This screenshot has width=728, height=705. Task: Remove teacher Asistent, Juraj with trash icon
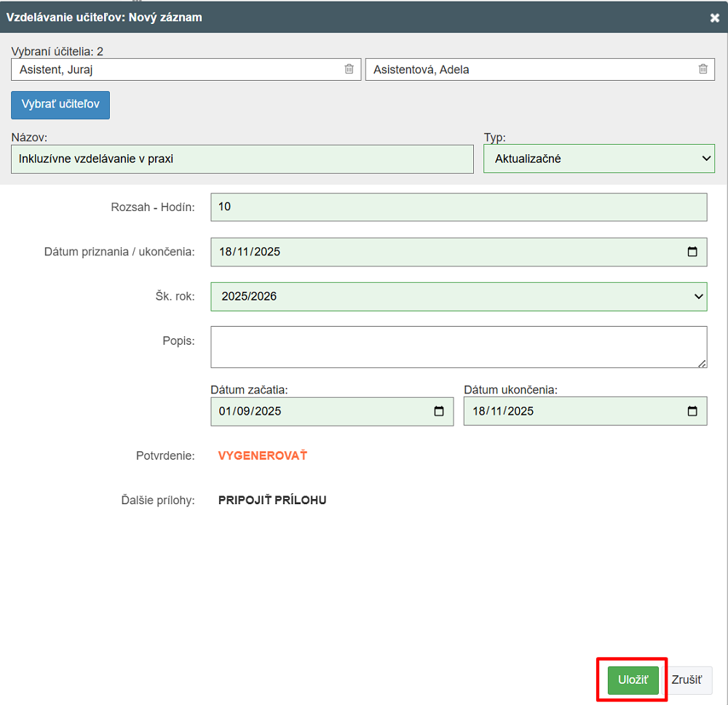pyautogui.click(x=349, y=69)
